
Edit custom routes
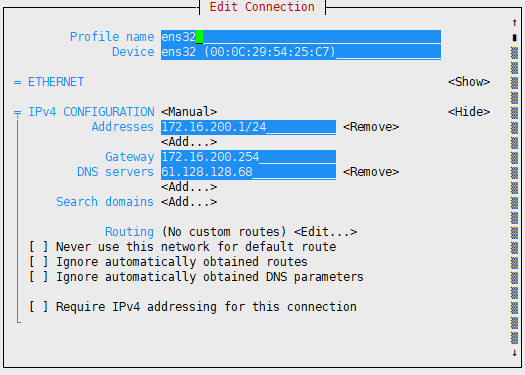325,232
